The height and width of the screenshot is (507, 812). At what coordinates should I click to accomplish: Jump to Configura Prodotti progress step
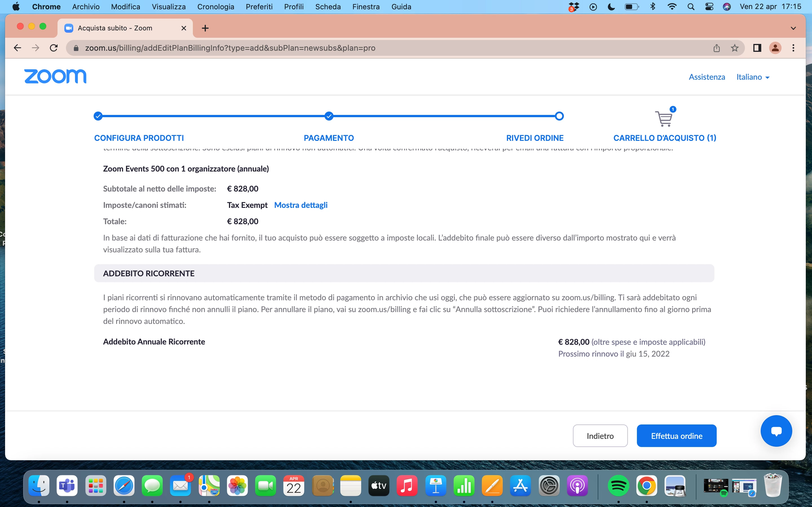[139, 138]
